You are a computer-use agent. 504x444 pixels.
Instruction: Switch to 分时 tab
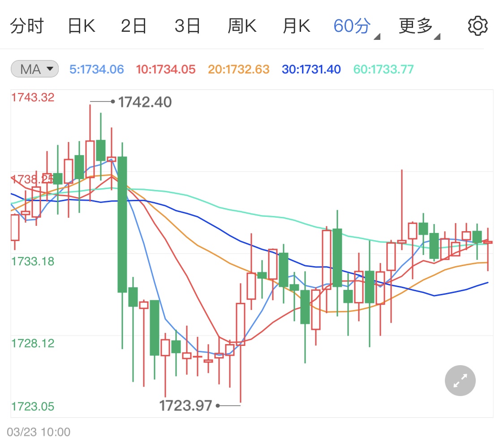point(27,26)
